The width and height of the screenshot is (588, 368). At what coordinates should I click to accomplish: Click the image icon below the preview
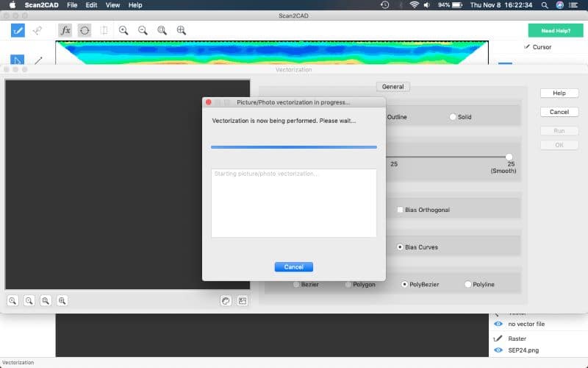(x=243, y=300)
